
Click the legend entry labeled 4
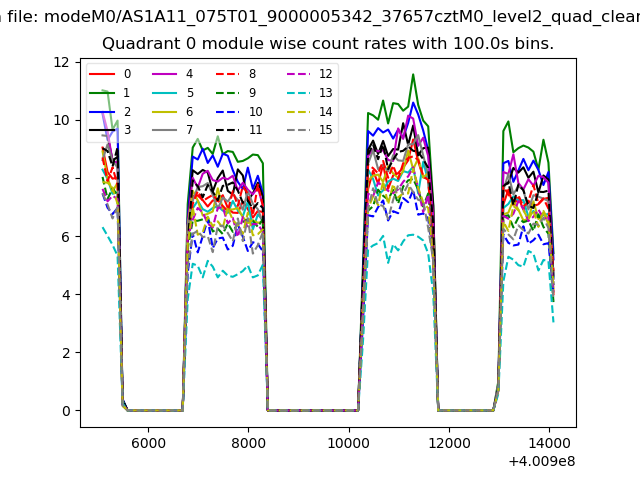pos(173,74)
